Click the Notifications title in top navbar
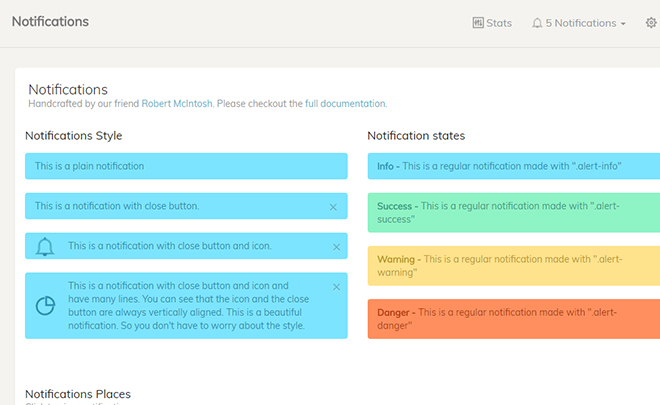Image resolution: width=660 pixels, height=405 pixels. point(50,21)
